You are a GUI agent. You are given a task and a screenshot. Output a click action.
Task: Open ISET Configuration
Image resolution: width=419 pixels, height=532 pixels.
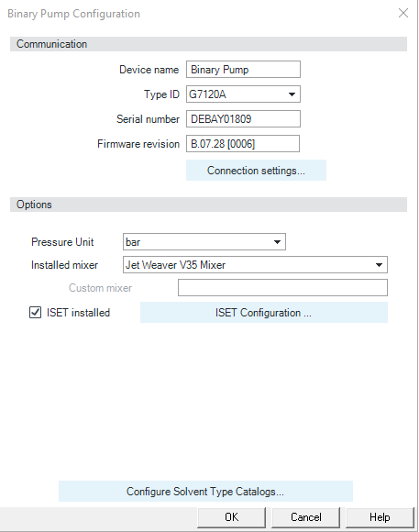[264, 313]
